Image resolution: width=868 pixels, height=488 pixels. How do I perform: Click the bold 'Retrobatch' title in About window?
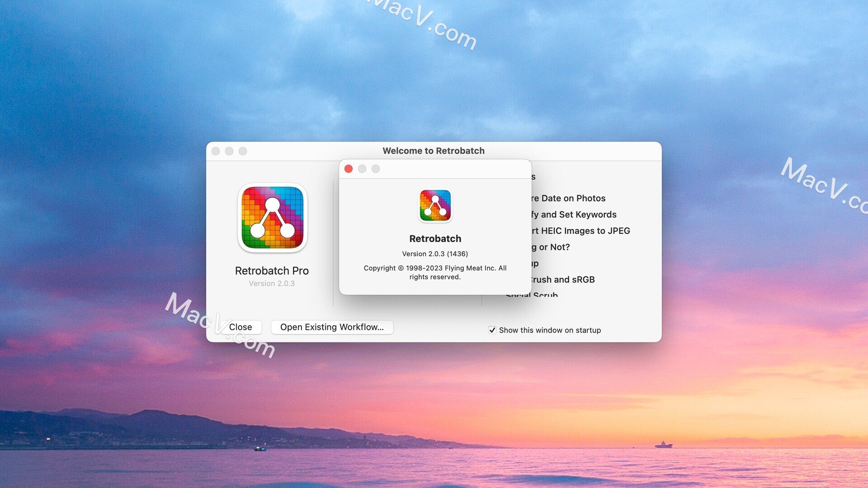click(x=435, y=239)
